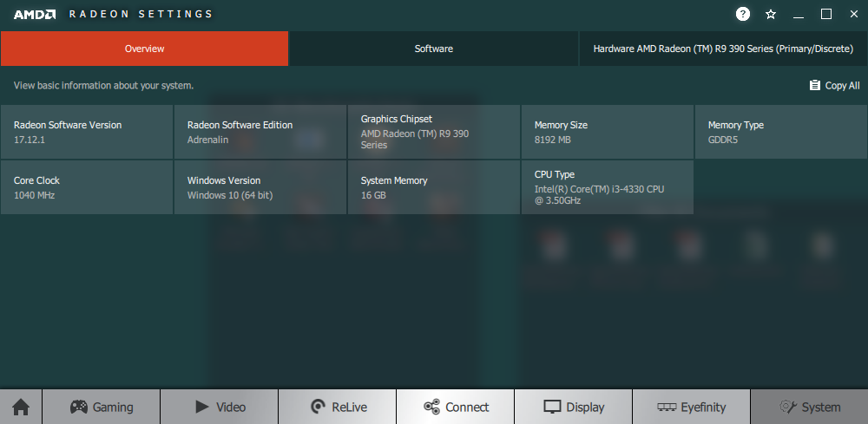The width and height of the screenshot is (868, 424).
Task: Select the Core Clock tile
Action: tap(87, 187)
